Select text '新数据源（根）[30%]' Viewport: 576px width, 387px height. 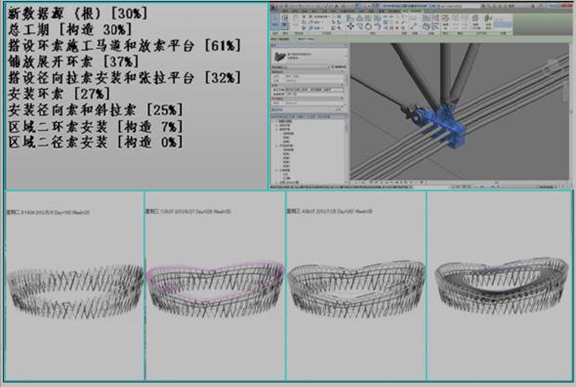click(x=77, y=14)
